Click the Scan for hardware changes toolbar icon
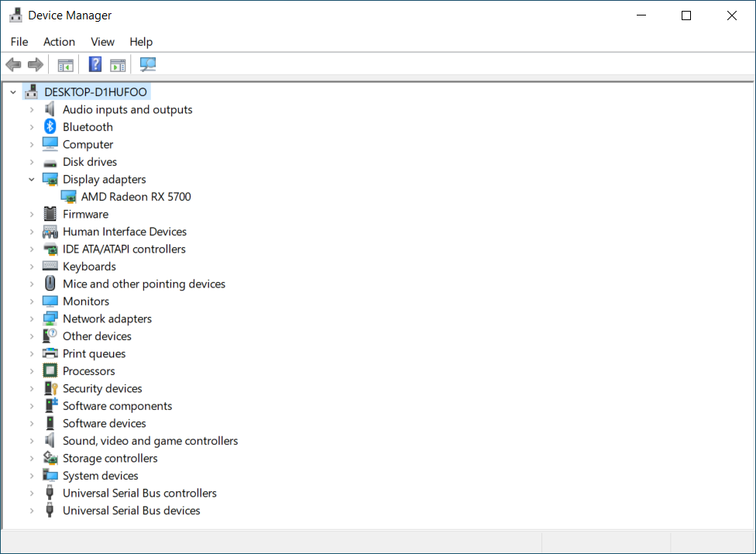 pos(147,64)
